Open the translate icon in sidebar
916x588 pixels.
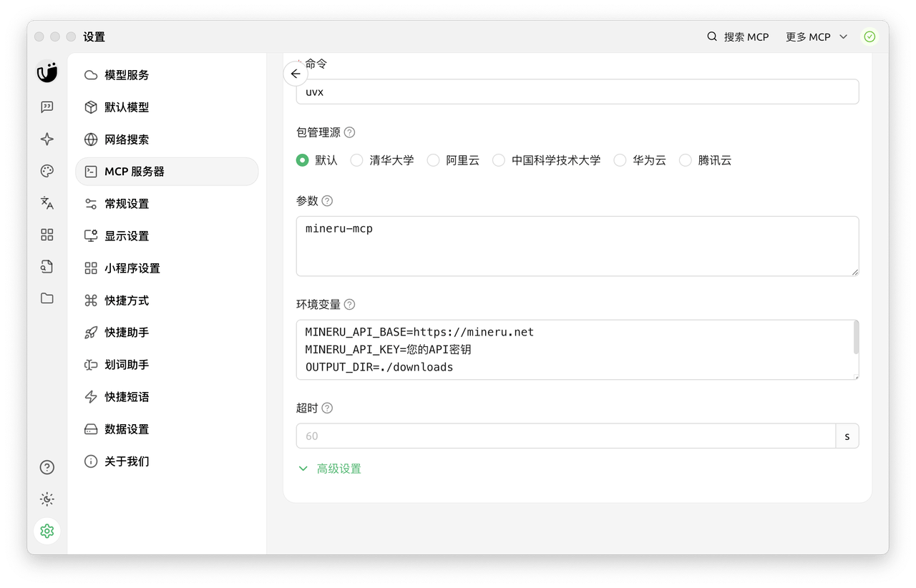click(47, 203)
